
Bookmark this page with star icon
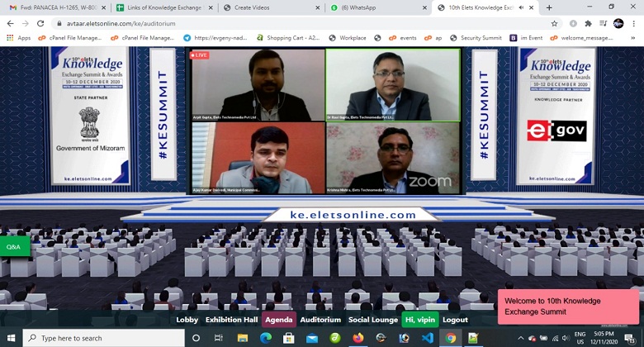555,23
